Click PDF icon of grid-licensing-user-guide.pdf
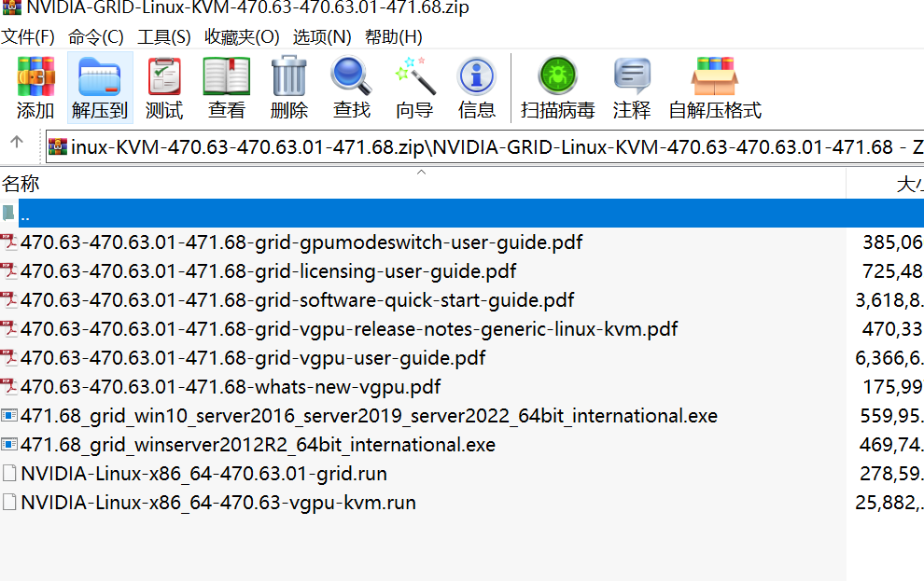The height and width of the screenshot is (581, 924). (x=8, y=271)
